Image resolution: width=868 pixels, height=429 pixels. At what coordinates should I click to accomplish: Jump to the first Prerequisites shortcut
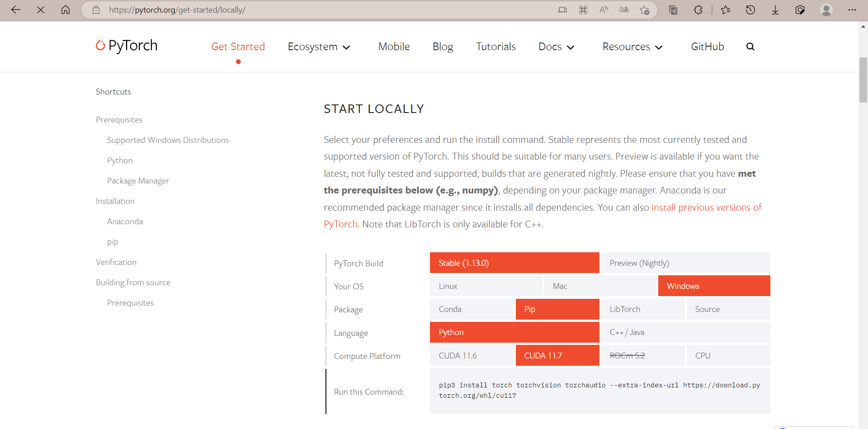119,120
